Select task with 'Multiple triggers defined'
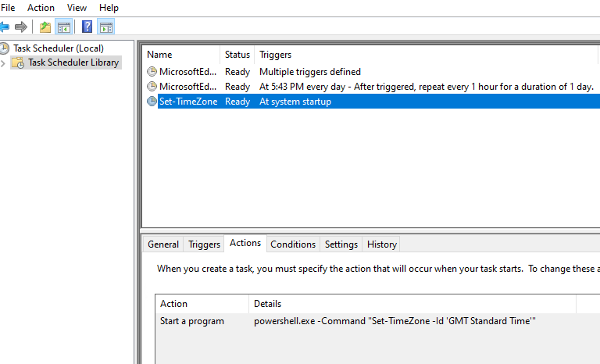This screenshot has width=600, height=364. [x=310, y=72]
